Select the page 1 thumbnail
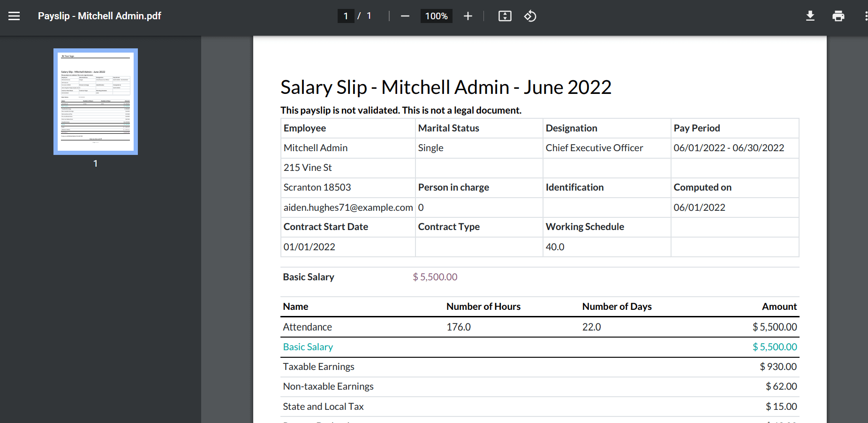This screenshot has width=868, height=423. [x=96, y=101]
